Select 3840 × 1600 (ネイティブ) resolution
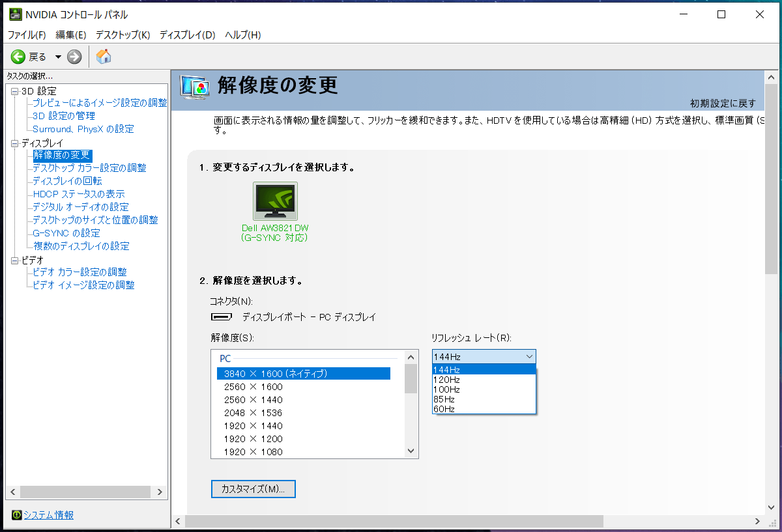782x532 pixels. click(x=304, y=374)
